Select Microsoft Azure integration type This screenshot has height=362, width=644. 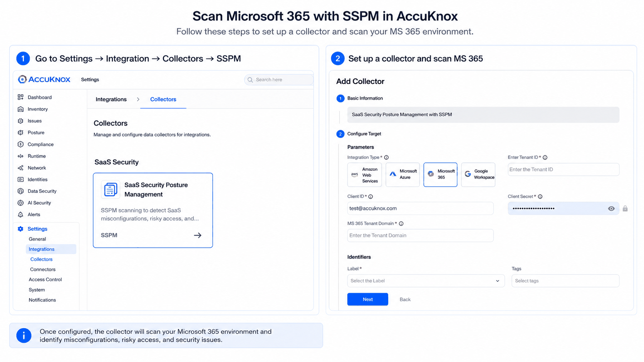[x=402, y=175]
